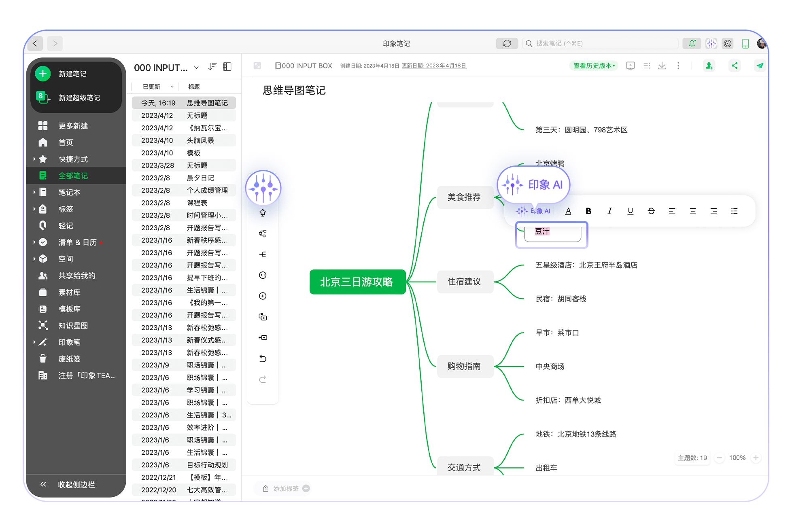The height and width of the screenshot is (532, 792).
Task: Download or export the note
Action: click(x=662, y=66)
